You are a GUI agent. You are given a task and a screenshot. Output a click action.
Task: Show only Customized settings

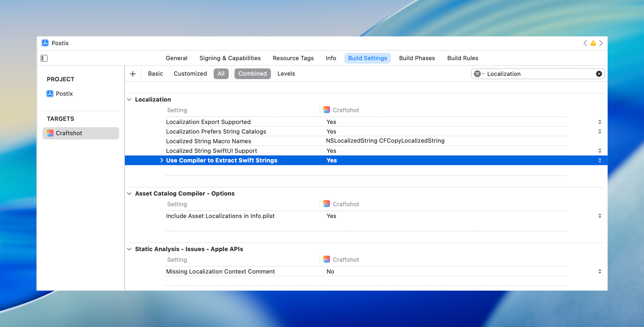pyautogui.click(x=190, y=74)
